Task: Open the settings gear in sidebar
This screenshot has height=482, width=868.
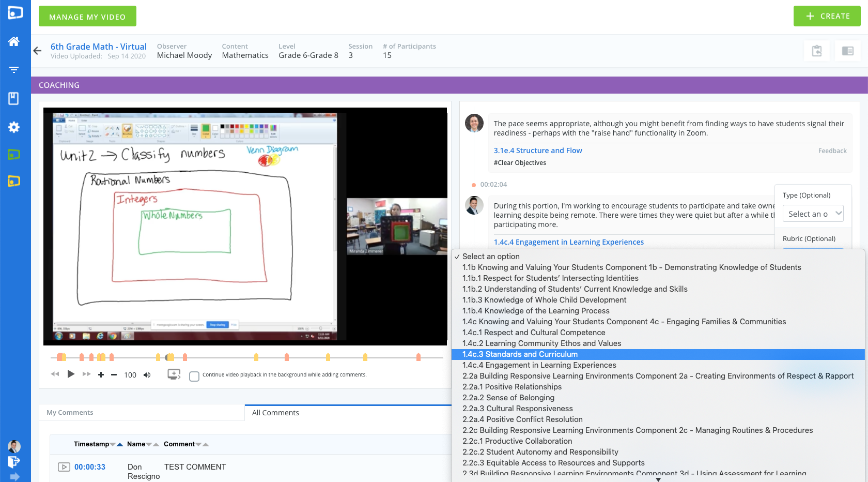Action: [x=14, y=127]
